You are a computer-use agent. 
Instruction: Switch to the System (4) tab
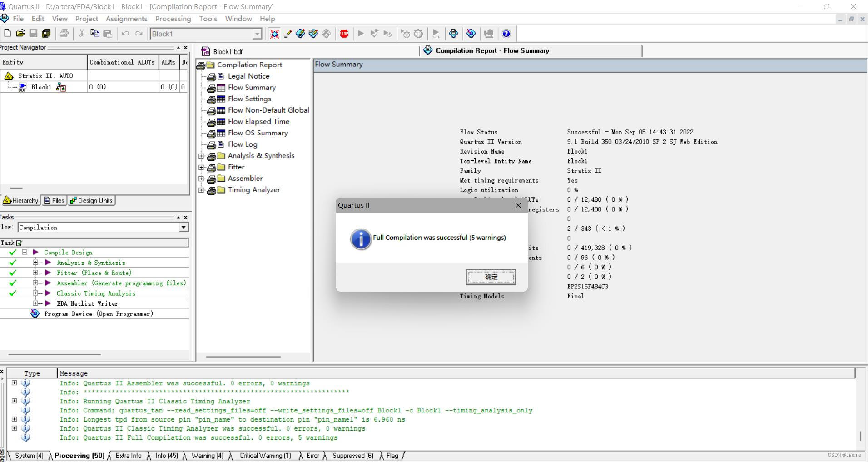[x=29, y=456]
